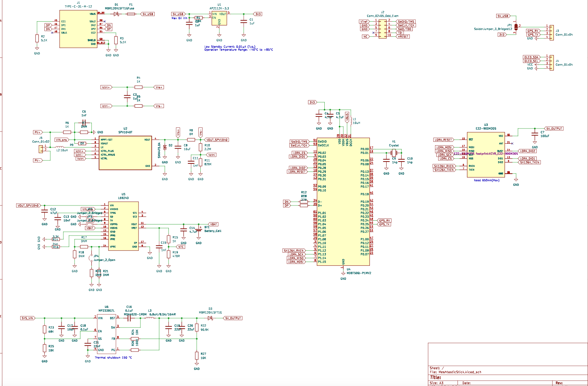The image size is (588, 386).
Task: Select the J1 TYPE-C-31-M-12 USB connector symbol
Action: [78, 29]
